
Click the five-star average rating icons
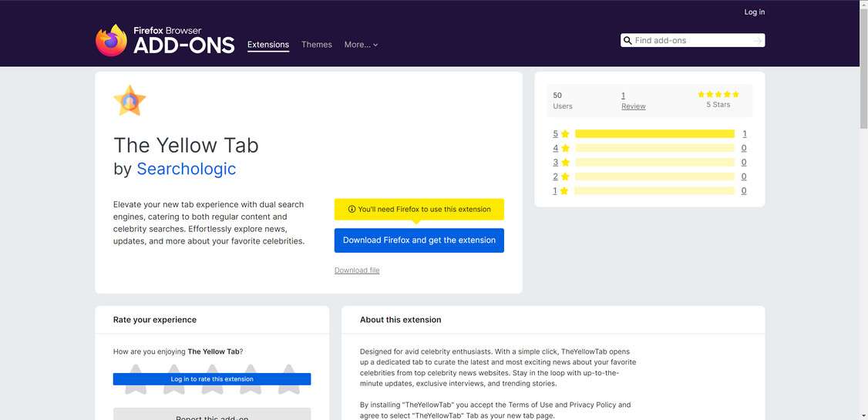click(718, 95)
